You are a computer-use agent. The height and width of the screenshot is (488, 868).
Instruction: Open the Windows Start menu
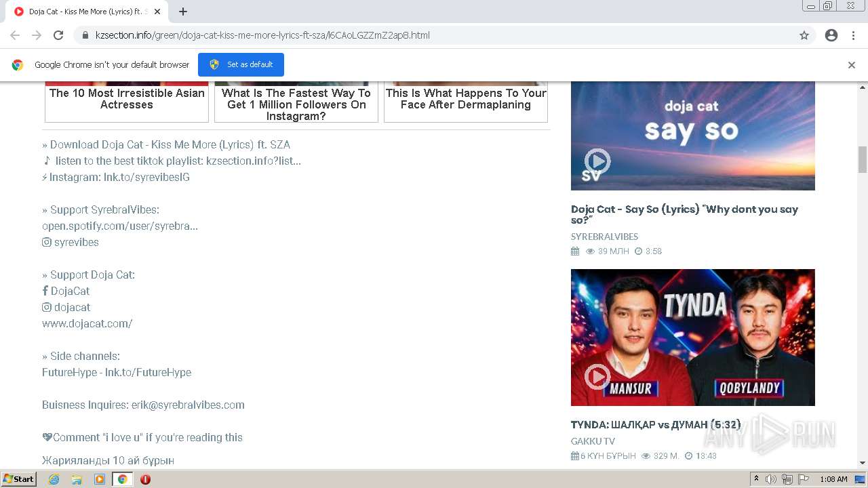(x=19, y=479)
